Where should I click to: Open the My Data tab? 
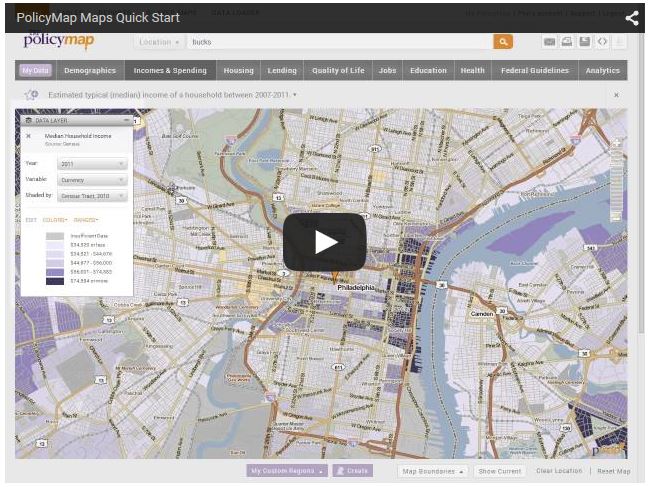(35, 70)
